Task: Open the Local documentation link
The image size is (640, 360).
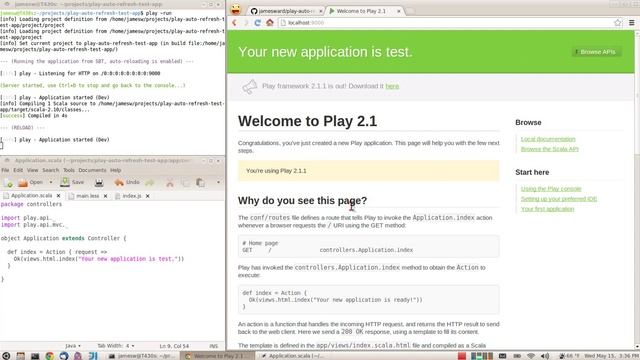Action: [x=548, y=139]
